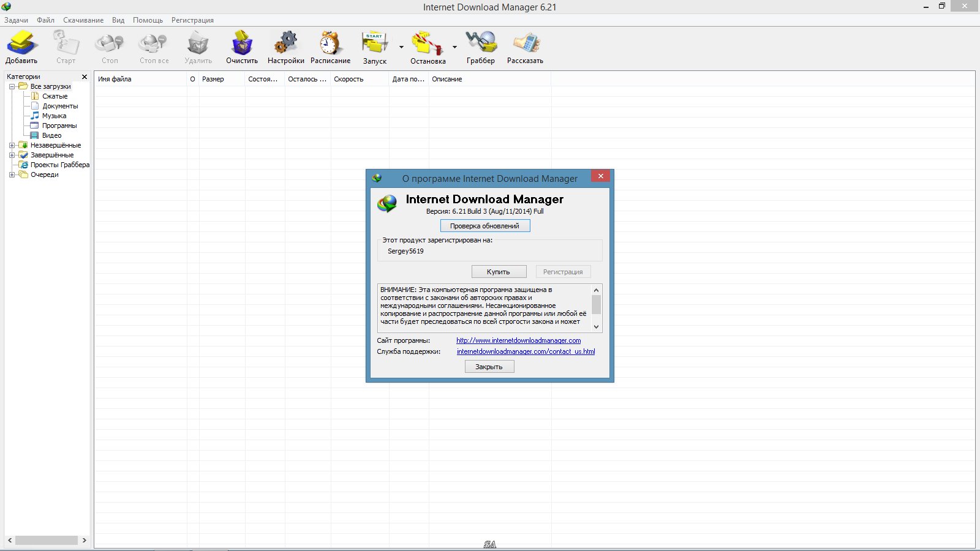Click the Стоп toolbar icon
The image size is (980, 551).
[x=110, y=43]
